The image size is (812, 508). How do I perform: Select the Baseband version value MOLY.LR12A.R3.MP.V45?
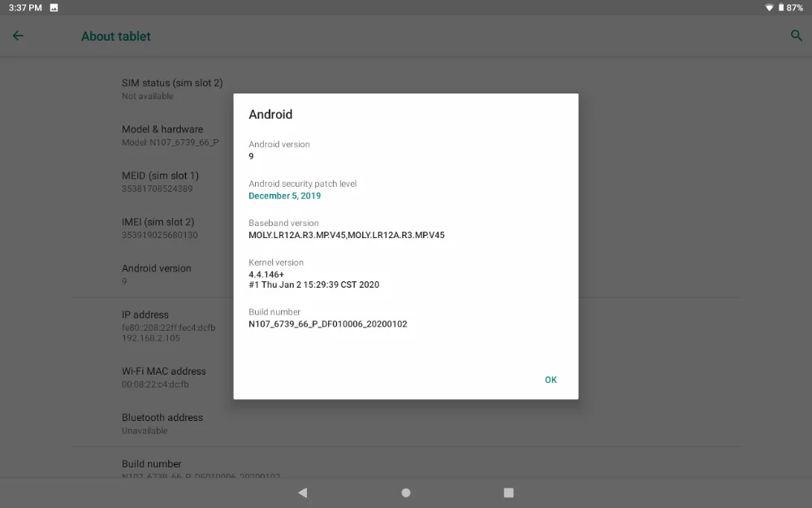(x=347, y=235)
